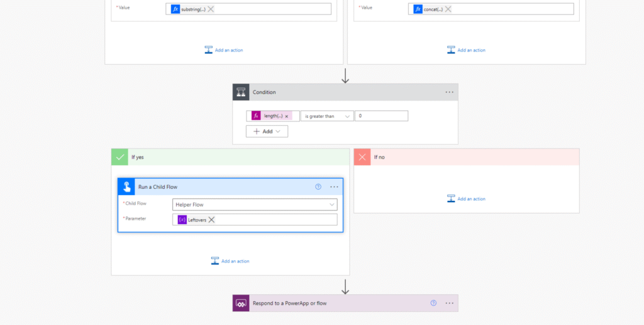Add an action in If no branch
Image resolution: width=644 pixels, height=325 pixels.
(466, 198)
